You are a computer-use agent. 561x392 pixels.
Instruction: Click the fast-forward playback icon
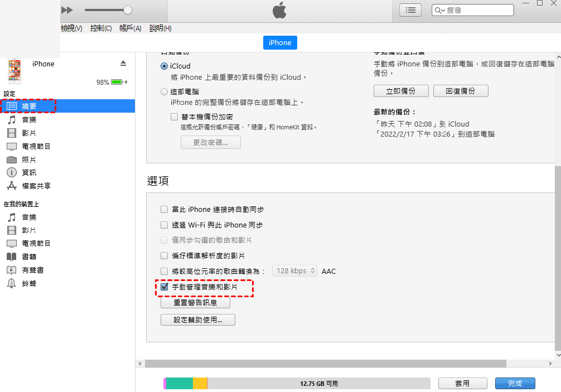tap(67, 10)
